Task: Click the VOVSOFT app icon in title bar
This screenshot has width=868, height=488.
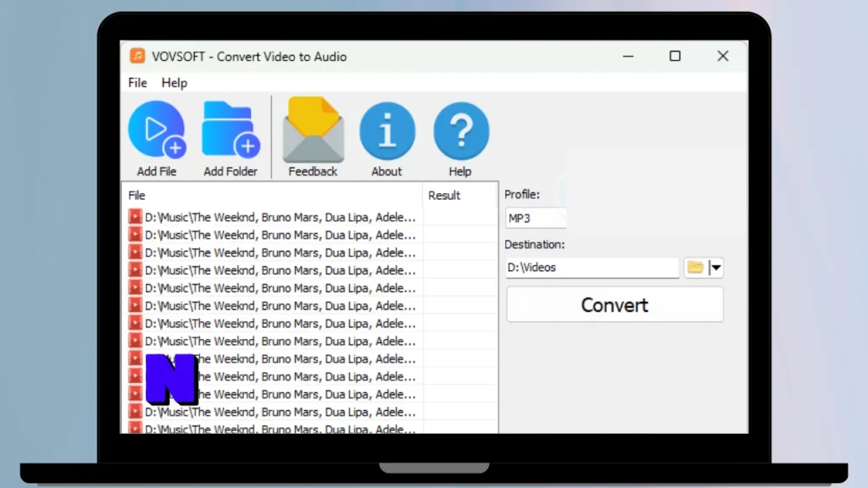Action: [x=137, y=56]
